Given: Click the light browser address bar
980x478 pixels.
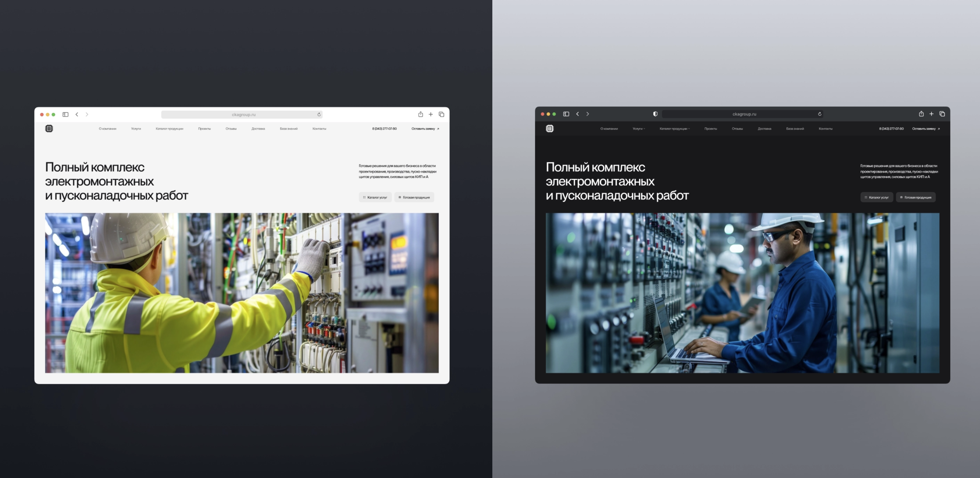Looking at the screenshot, I should coord(242,114).
